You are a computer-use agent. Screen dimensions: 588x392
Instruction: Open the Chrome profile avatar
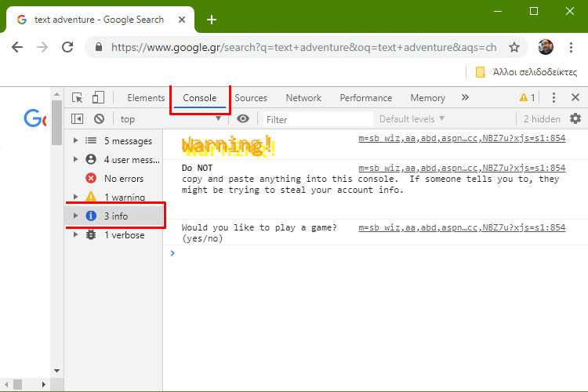545,47
